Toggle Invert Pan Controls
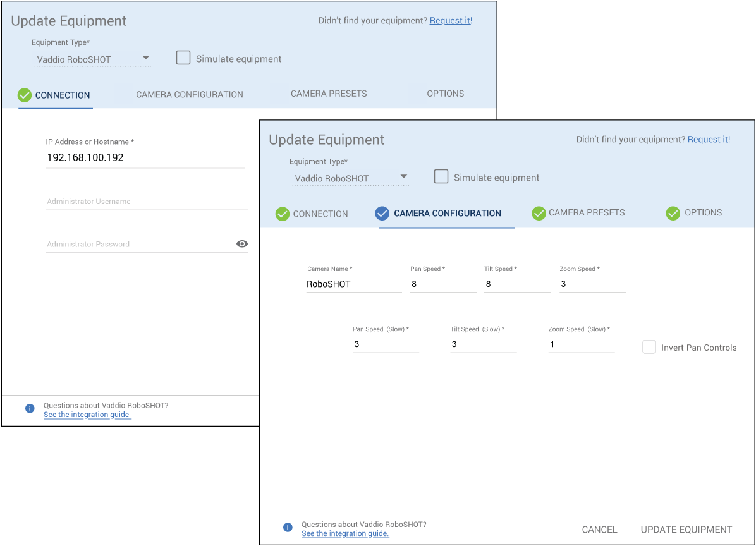 pyautogui.click(x=649, y=347)
